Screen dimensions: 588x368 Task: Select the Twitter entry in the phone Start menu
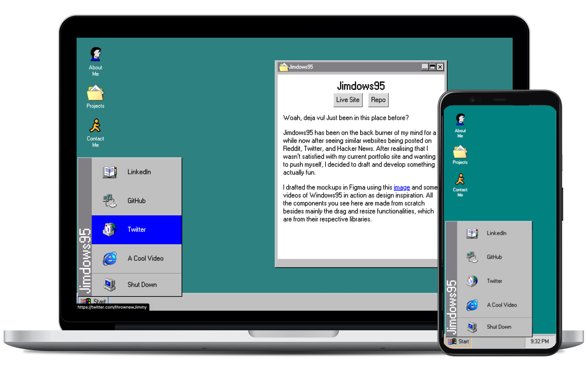click(494, 281)
